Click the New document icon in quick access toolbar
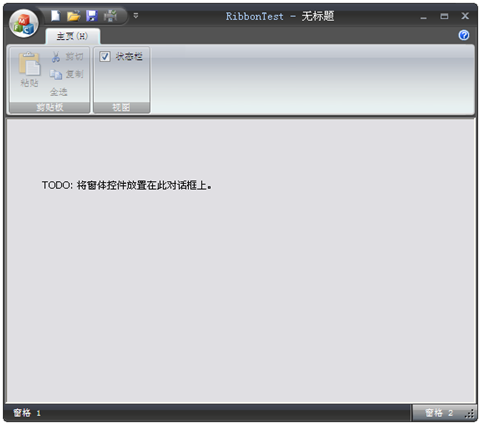 55,16
